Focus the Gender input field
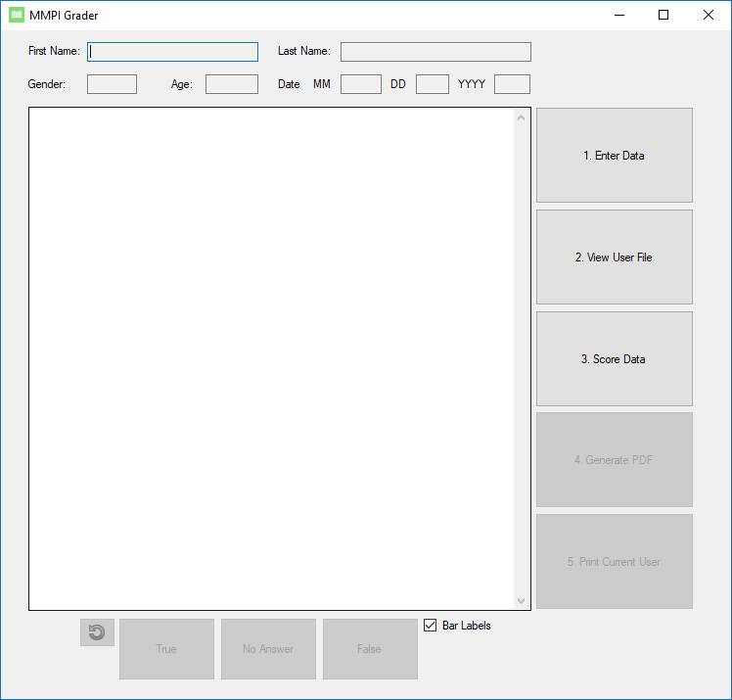This screenshot has width=732, height=700. click(x=112, y=84)
